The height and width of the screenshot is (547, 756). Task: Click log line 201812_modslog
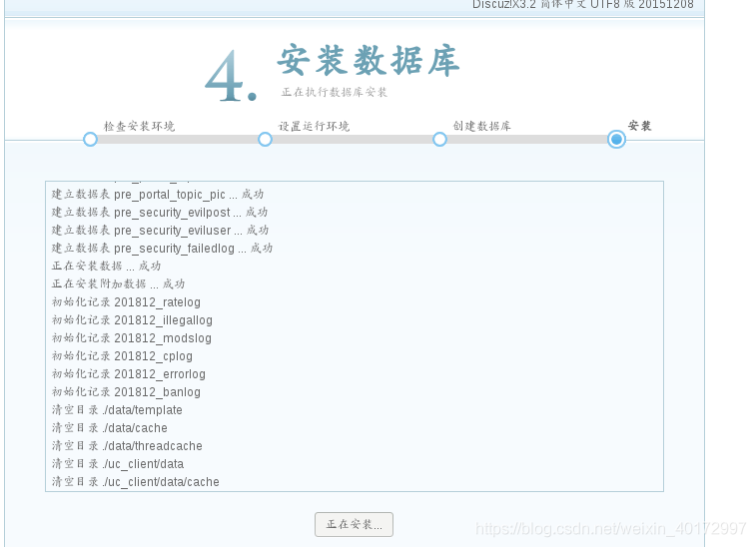point(132,337)
